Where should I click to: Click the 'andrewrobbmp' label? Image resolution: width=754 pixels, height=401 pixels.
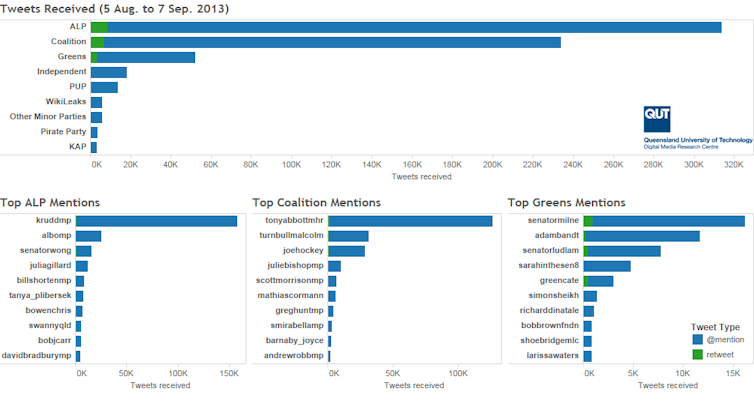pos(293,355)
